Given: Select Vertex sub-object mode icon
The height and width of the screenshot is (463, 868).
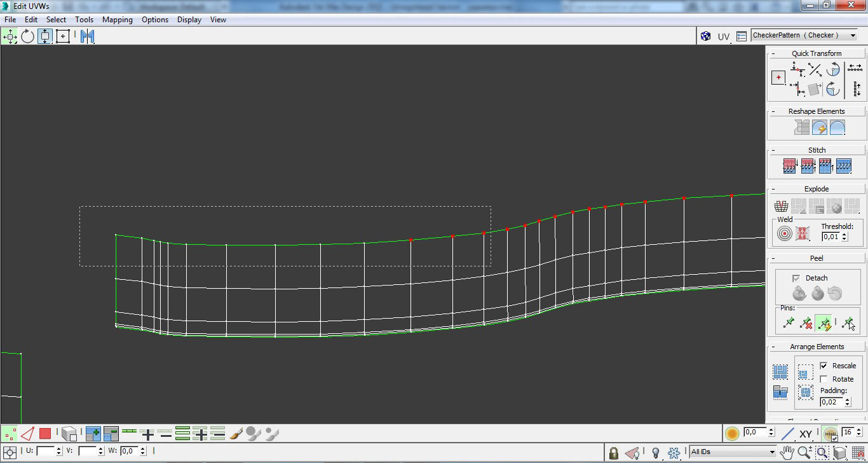Looking at the screenshot, I should point(10,434).
